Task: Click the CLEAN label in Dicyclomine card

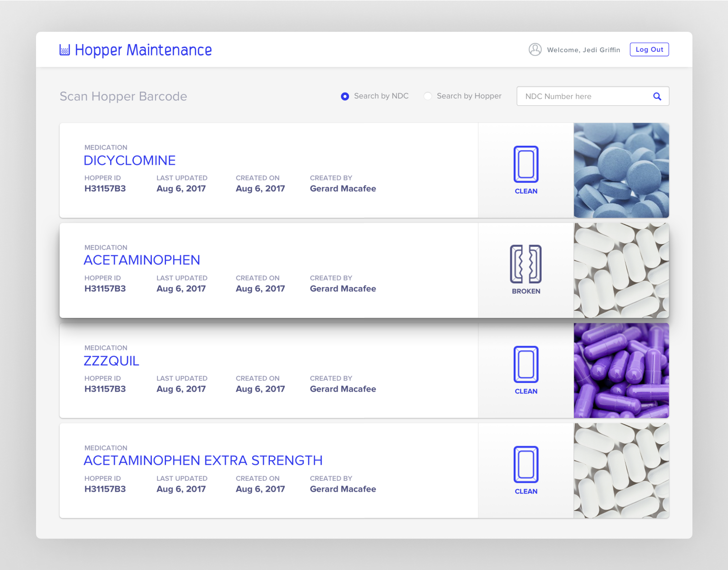Action: pos(526,191)
